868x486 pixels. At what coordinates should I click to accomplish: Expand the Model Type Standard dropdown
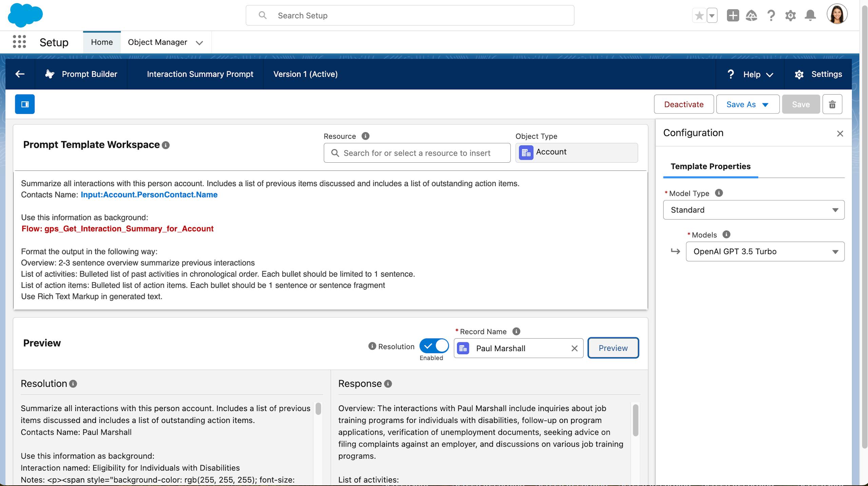click(753, 210)
